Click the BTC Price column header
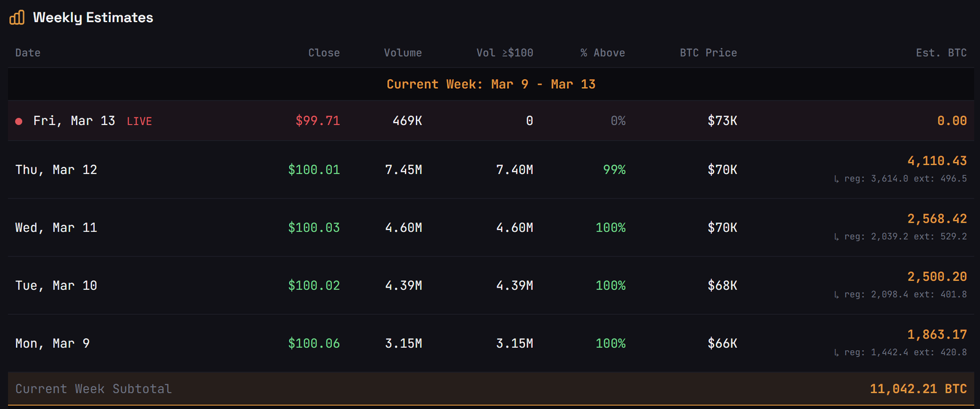Image resolution: width=980 pixels, height=409 pixels. (707, 53)
